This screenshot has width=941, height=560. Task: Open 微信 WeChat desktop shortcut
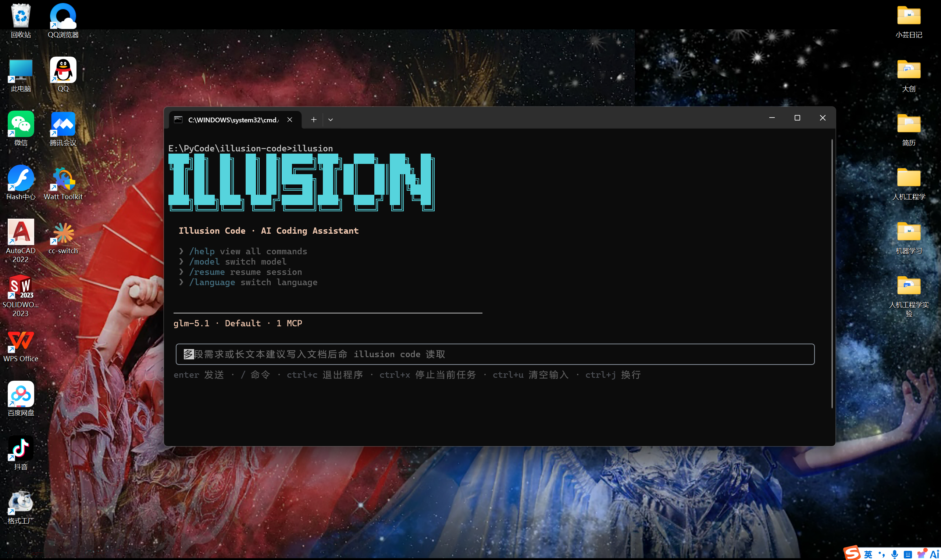coord(21,129)
